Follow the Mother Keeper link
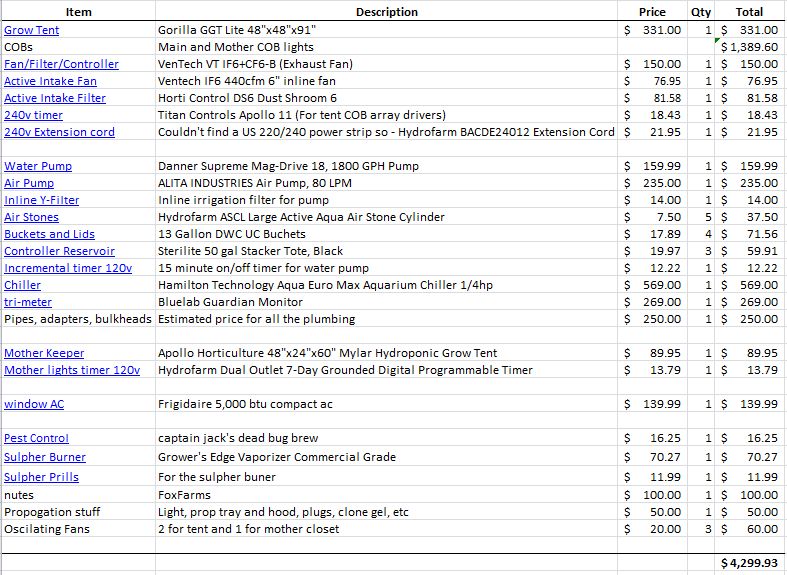 coord(44,353)
